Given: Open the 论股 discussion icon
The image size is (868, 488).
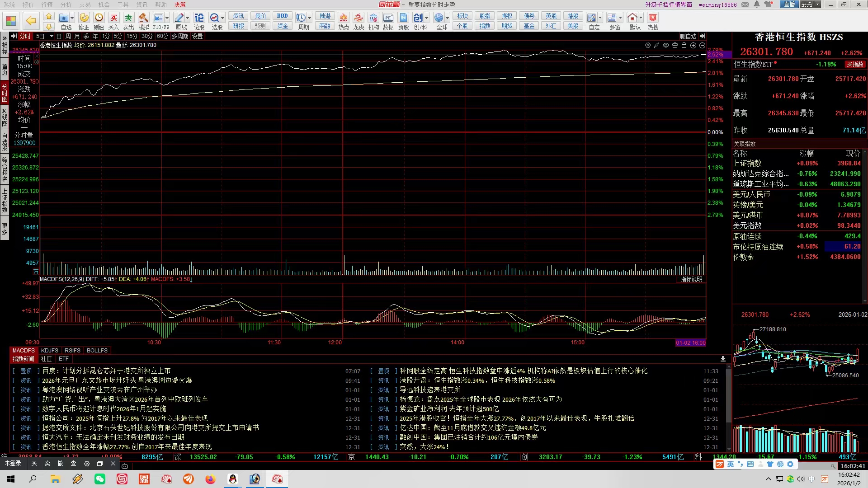Looking at the screenshot, I should coord(199,18).
